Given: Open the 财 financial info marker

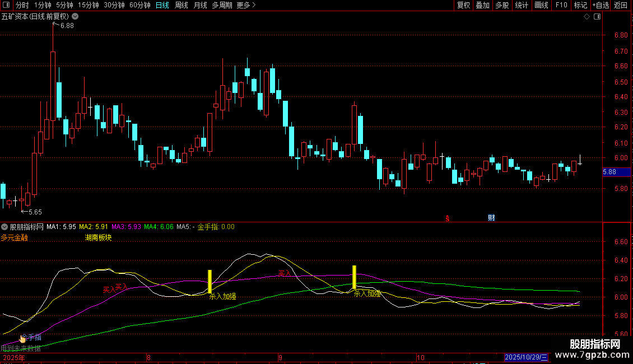Looking at the screenshot, I should (x=491, y=218).
